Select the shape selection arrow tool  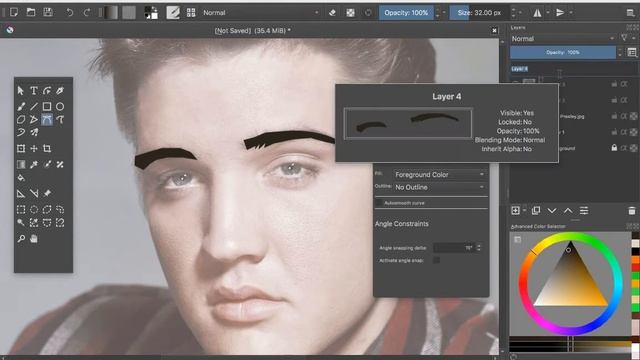(21, 91)
